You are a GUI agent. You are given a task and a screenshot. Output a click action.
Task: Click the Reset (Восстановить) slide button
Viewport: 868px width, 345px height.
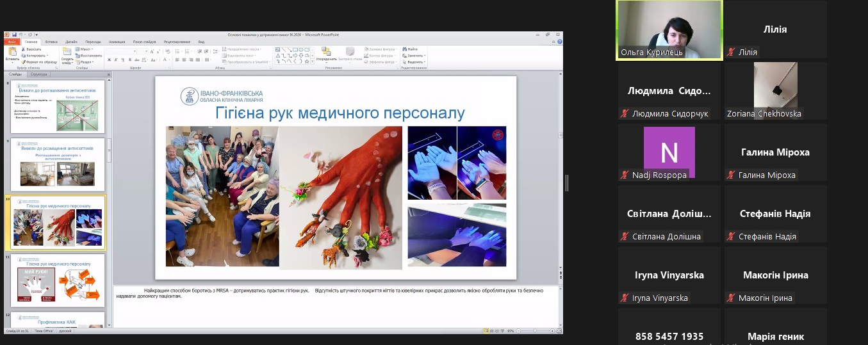coord(89,56)
